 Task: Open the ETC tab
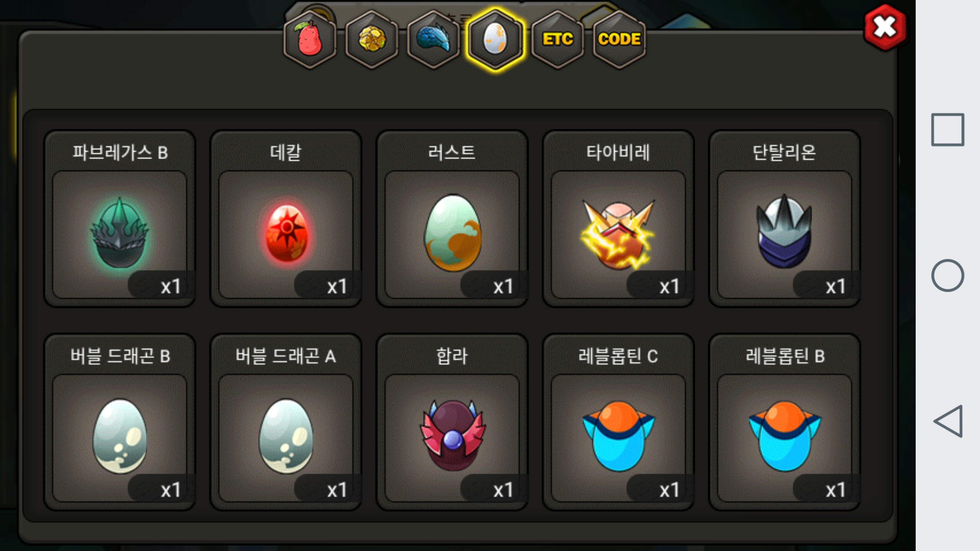pyautogui.click(x=557, y=39)
